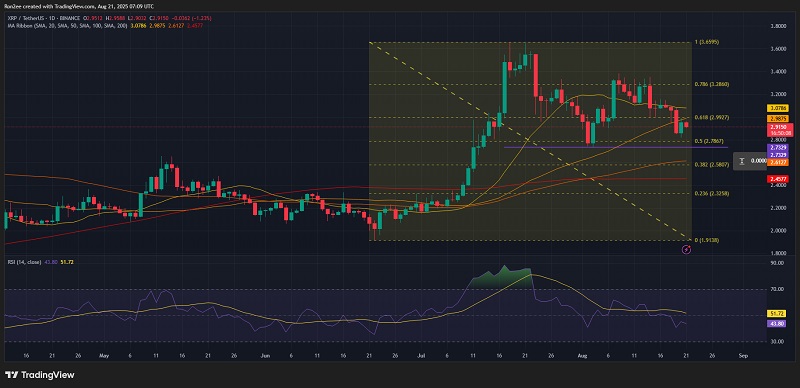The image size is (800, 388).
Task: Click the Fibonacci 0.236 (2.3258) level label
Action: click(711, 193)
